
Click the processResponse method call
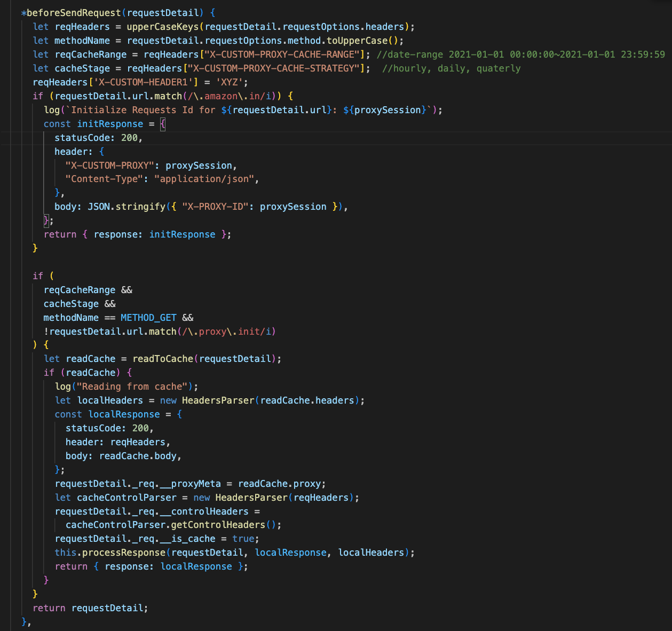(x=124, y=553)
